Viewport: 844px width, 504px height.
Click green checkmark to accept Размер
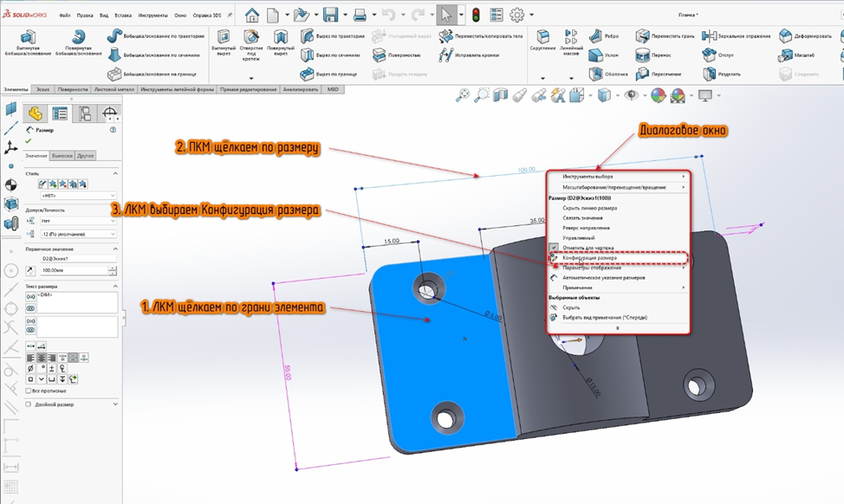click(29, 141)
